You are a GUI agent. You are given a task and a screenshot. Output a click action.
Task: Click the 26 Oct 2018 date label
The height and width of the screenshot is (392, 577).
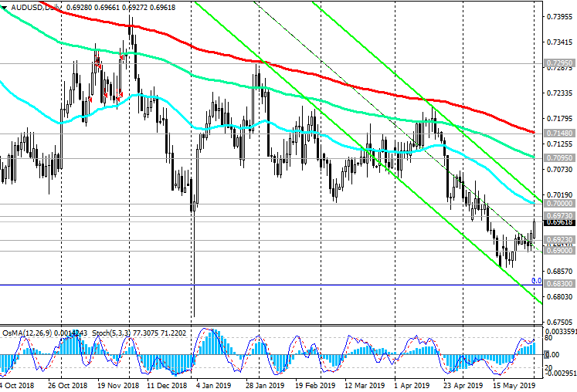pos(68,386)
